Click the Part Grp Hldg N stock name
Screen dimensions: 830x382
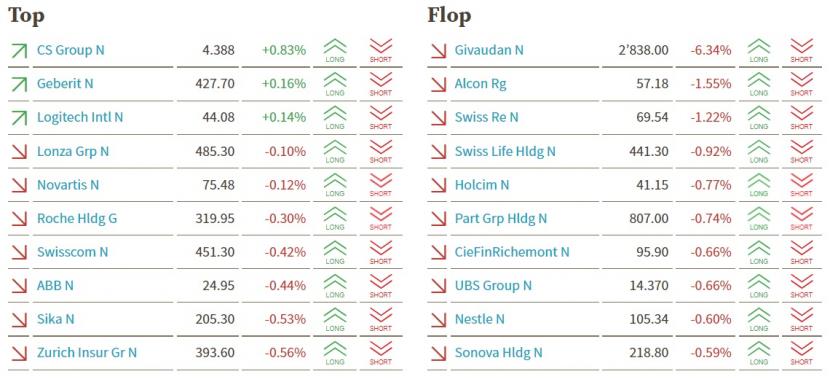pos(501,219)
